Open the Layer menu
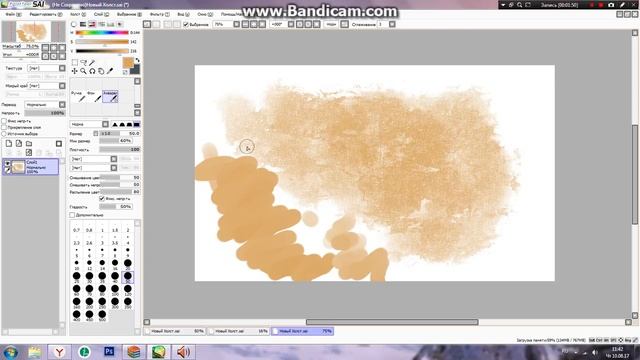 [101, 14]
